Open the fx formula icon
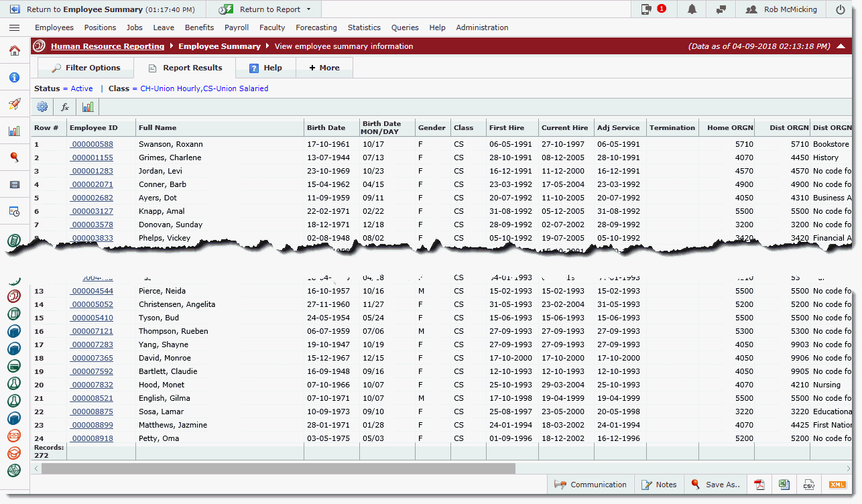This screenshot has width=862, height=504. (x=65, y=107)
